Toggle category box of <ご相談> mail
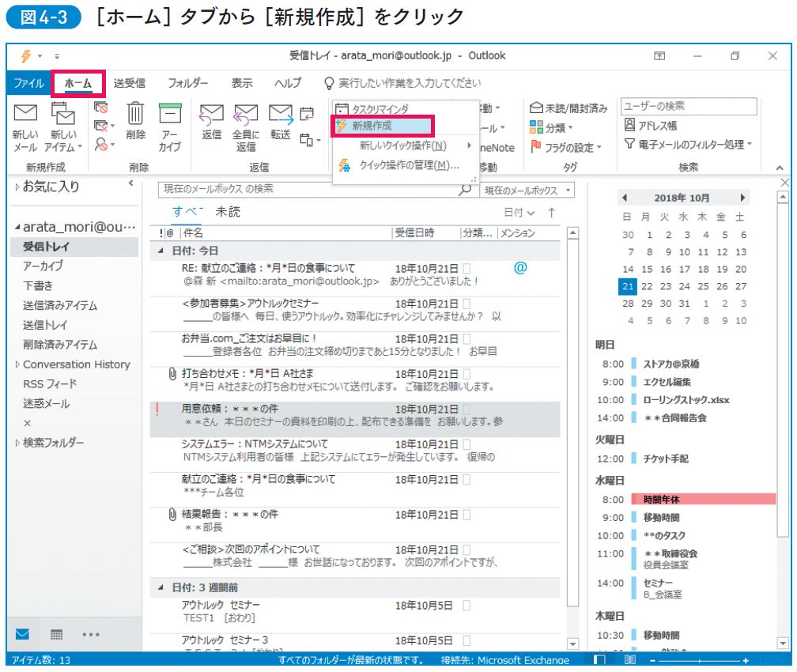This screenshot has width=797, height=672. [x=466, y=549]
